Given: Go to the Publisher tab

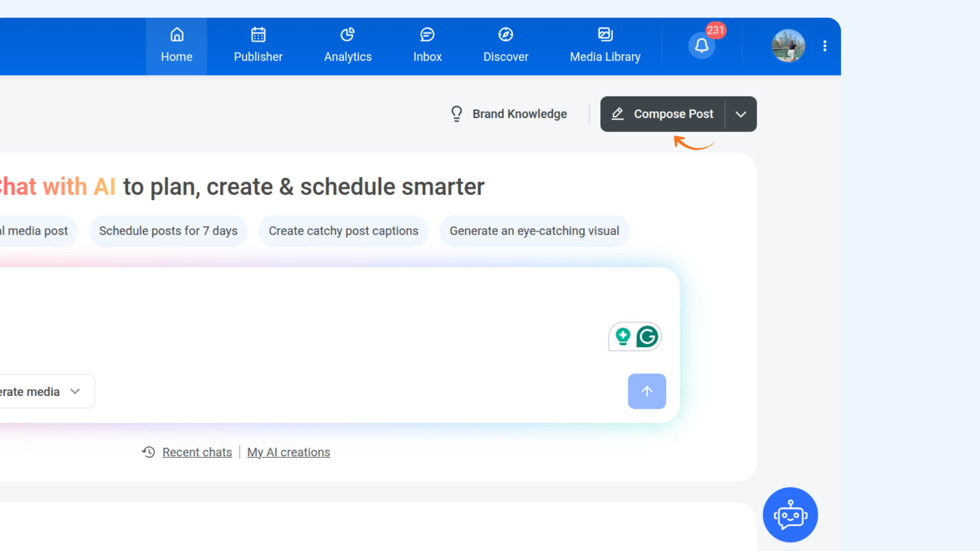Looking at the screenshot, I should [258, 46].
